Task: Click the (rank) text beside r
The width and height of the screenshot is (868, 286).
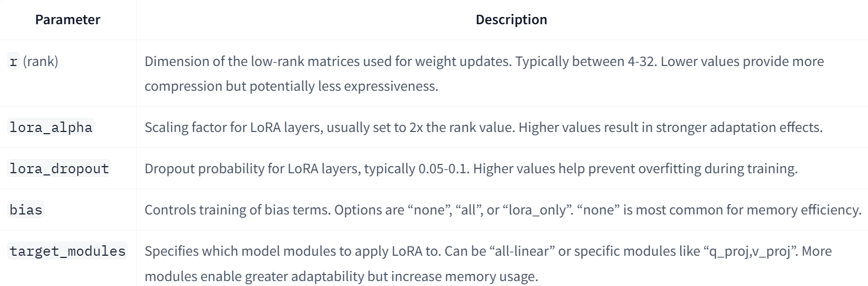Action: (x=41, y=62)
